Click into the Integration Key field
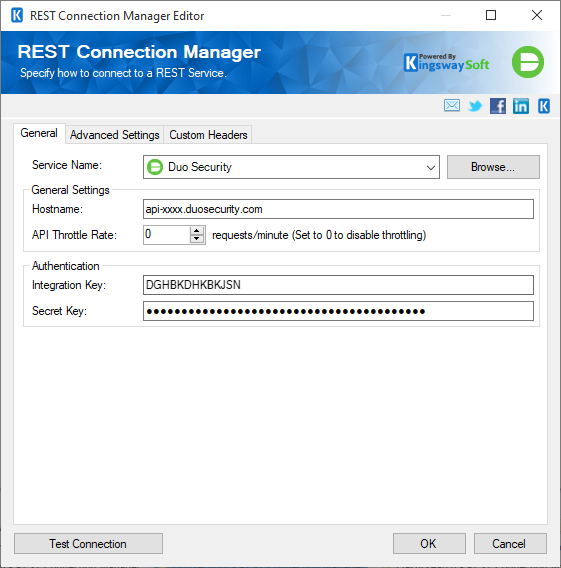This screenshot has width=561, height=568. pos(338,285)
